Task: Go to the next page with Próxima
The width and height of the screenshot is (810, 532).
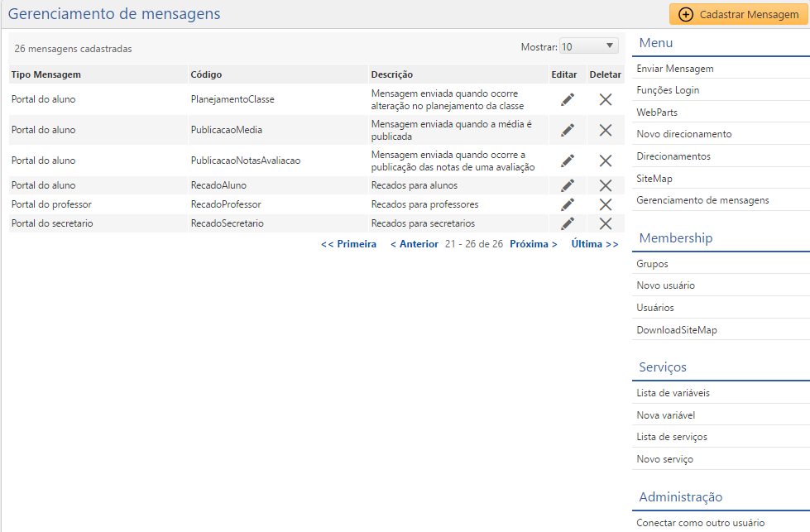Action: pos(533,244)
